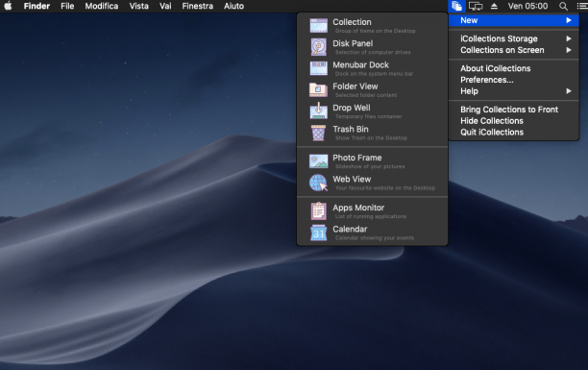
Task: Open the Vista menu
Action: pyautogui.click(x=138, y=6)
